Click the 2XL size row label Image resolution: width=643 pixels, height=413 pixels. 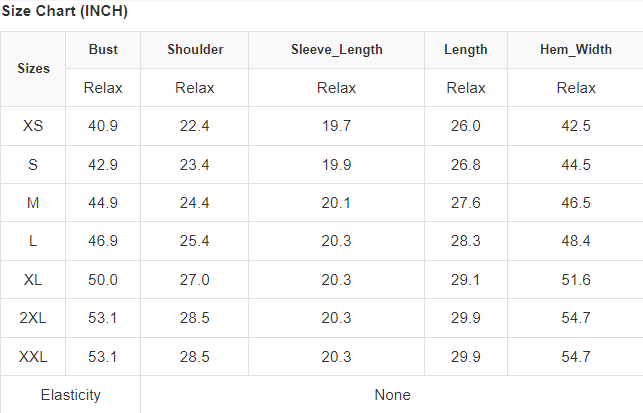coord(33,318)
